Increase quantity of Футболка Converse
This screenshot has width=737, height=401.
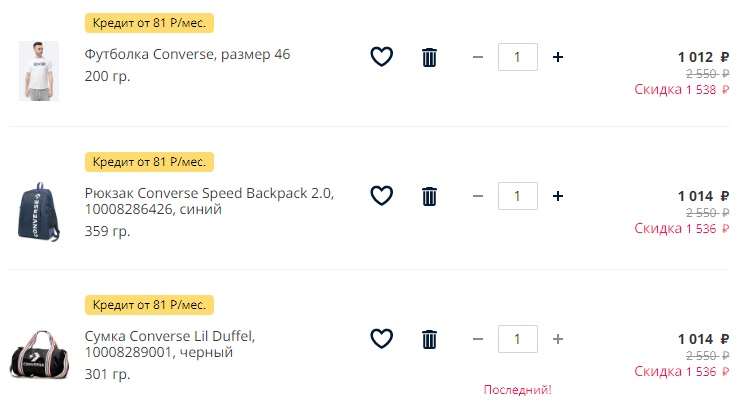point(558,57)
